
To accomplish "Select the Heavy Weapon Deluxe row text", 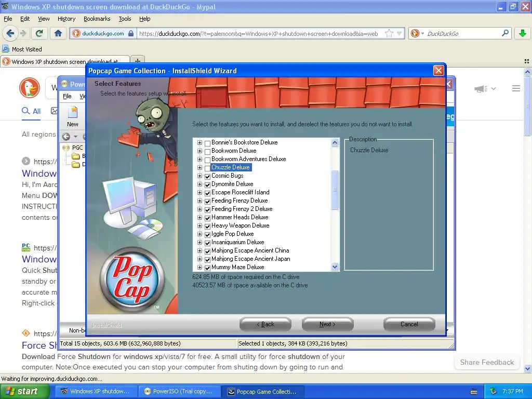I will coord(240,225).
